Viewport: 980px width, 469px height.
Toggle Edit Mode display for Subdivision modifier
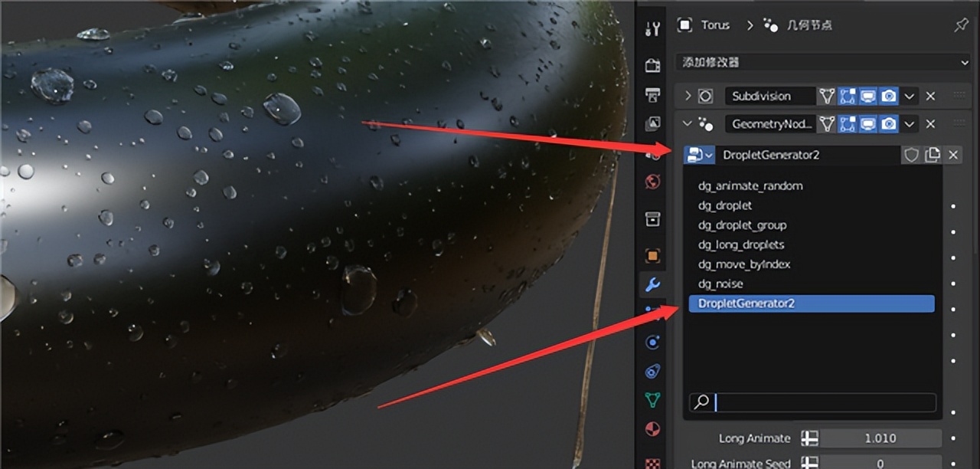(848, 96)
